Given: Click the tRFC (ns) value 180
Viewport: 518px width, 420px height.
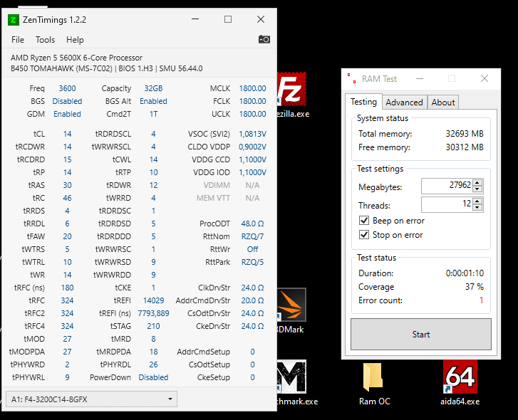Looking at the screenshot, I should coord(68,288).
